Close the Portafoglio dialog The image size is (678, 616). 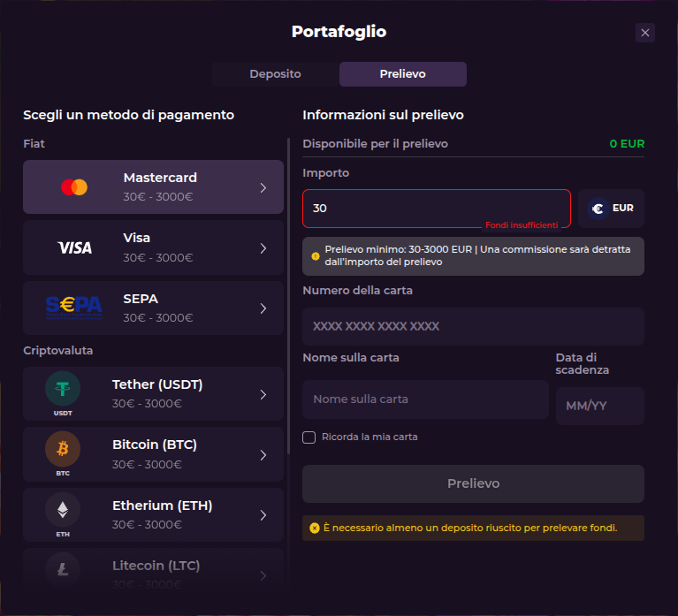click(x=645, y=33)
